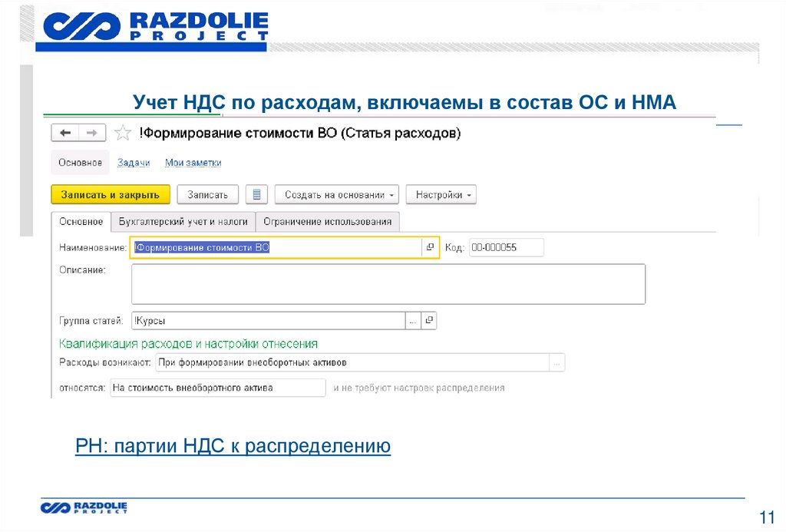Image resolution: width=786 pixels, height=532 pixels.
Task: Click the form title !Формирование стоимости ВО
Action: (300, 133)
